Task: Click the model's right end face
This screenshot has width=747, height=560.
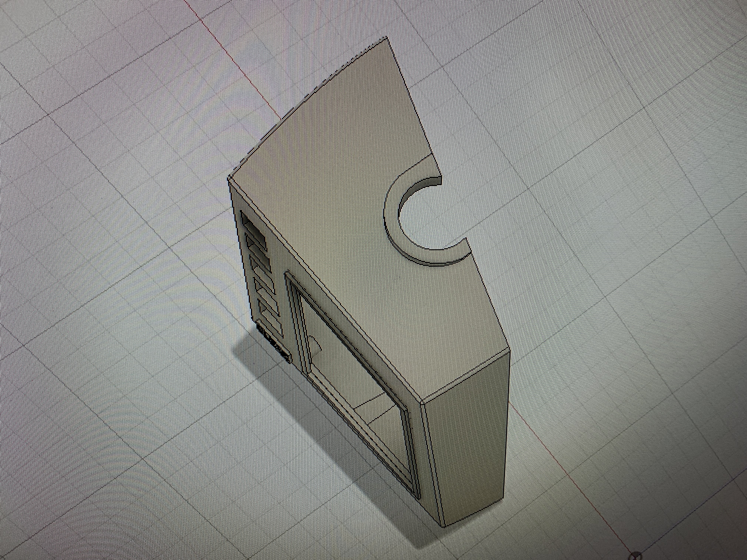Action: tap(473, 439)
